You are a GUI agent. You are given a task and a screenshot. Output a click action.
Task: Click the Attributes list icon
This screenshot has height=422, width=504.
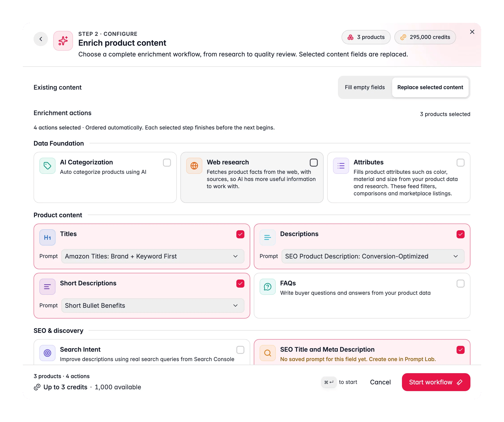coord(341,166)
